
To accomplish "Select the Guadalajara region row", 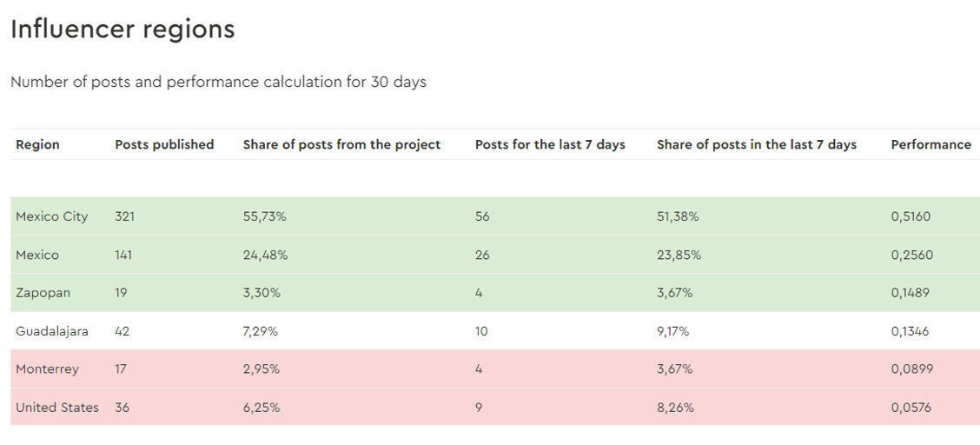I will (495, 331).
